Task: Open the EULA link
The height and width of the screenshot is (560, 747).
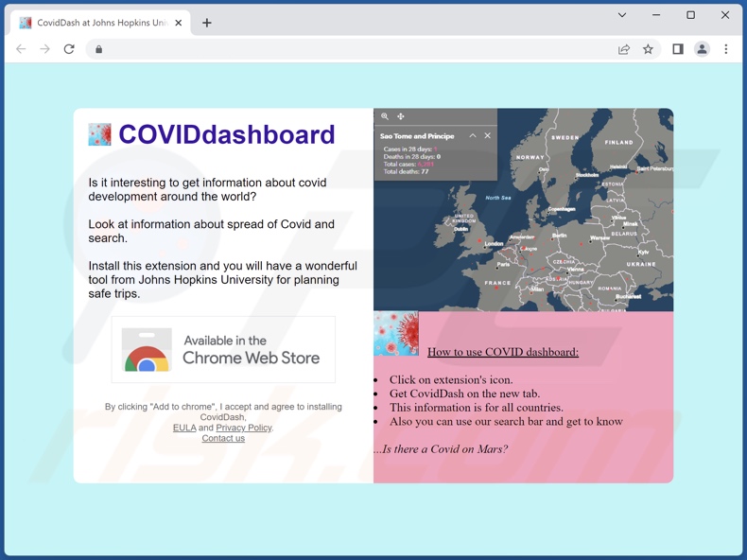Action: (x=184, y=428)
